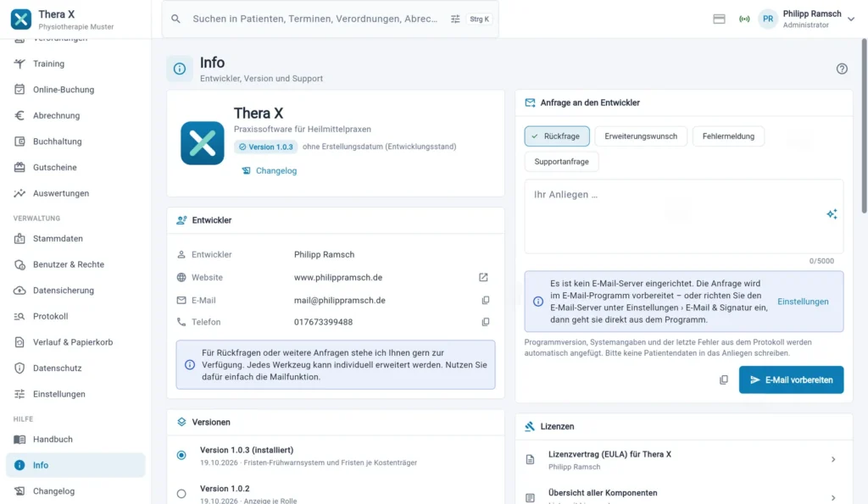Image resolution: width=868 pixels, height=504 pixels.
Task: Copy the E-Mail address mail@philippramsch.de
Action: [x=486, y=301]
